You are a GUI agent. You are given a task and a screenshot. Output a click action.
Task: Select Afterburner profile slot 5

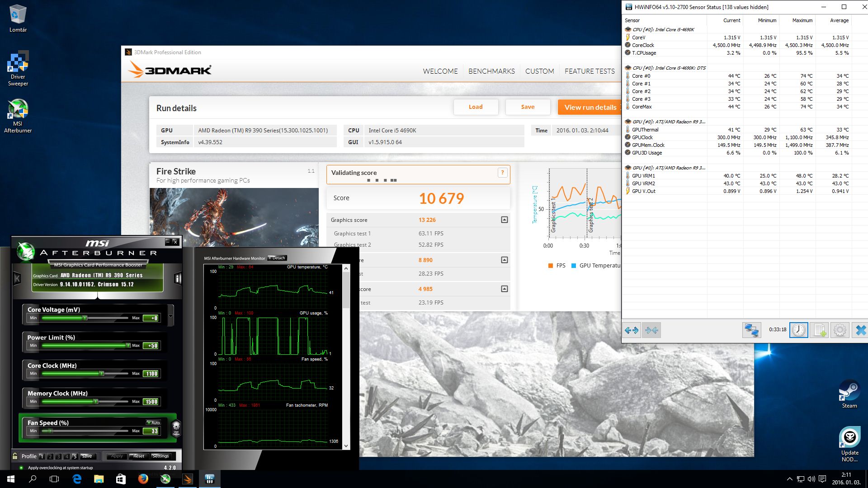click(75, 456)
